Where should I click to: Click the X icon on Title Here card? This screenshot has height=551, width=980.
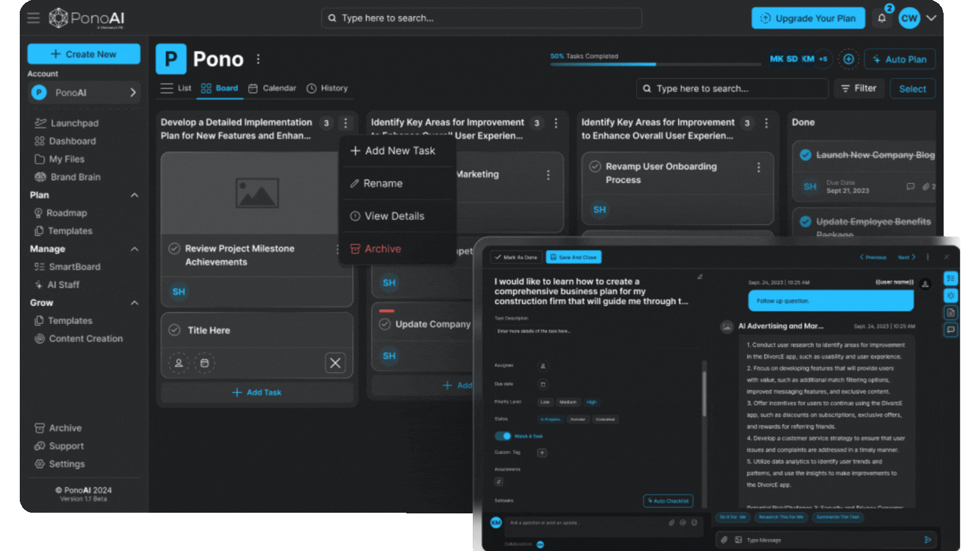[x=335, y=363]
